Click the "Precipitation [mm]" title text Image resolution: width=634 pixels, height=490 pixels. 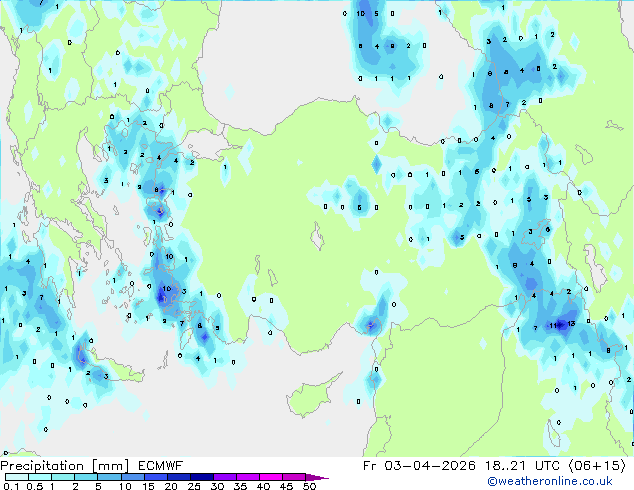click(x=64, y=466)
